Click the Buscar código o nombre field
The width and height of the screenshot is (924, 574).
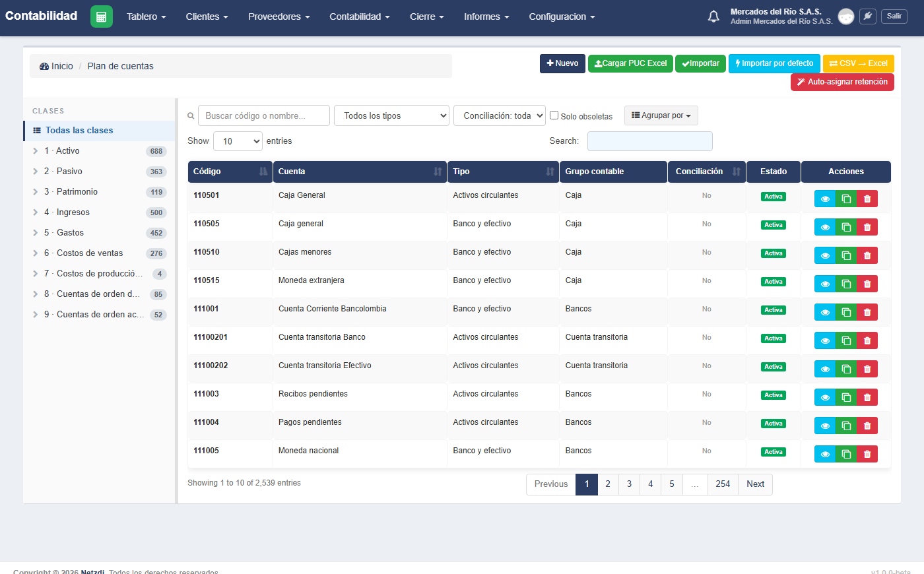[264, 115]
